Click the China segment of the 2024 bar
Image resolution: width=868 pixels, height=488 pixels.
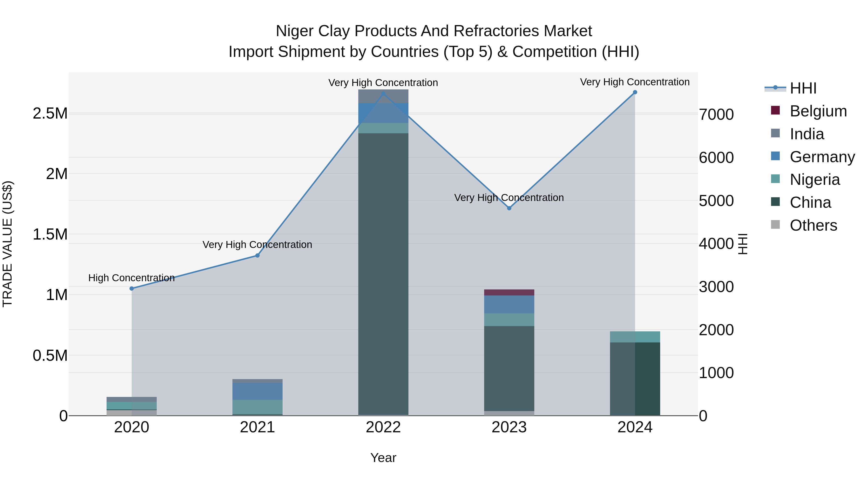[x=635, y=379]
